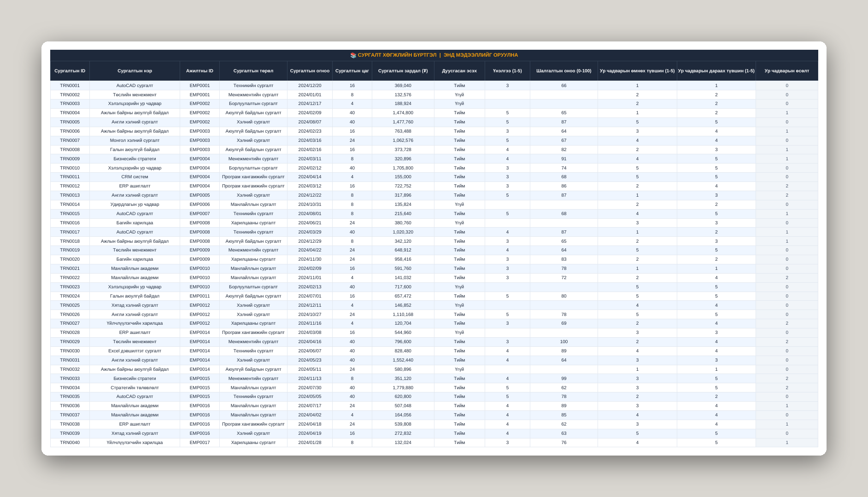Select the cell 'TRN0007'
This screenshot has width=868, height=497.
click(x=70, y=140)
